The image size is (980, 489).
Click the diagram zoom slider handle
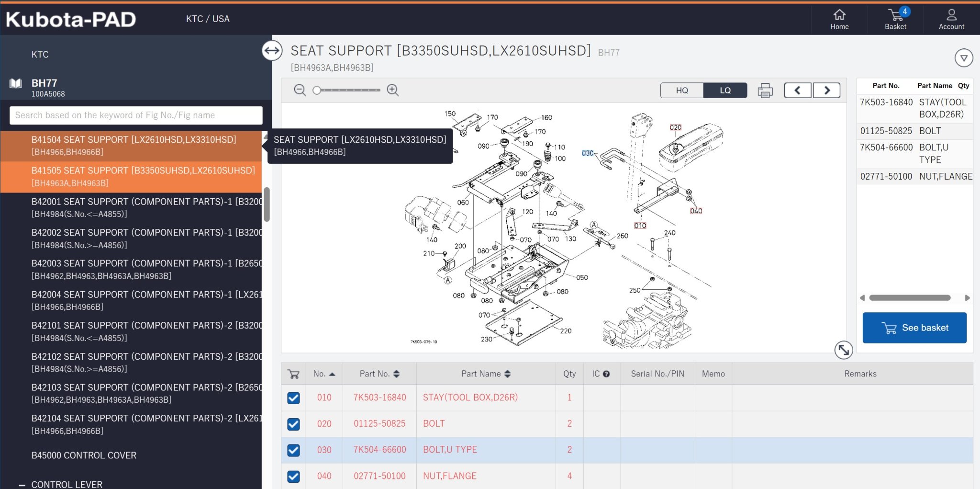316,91
